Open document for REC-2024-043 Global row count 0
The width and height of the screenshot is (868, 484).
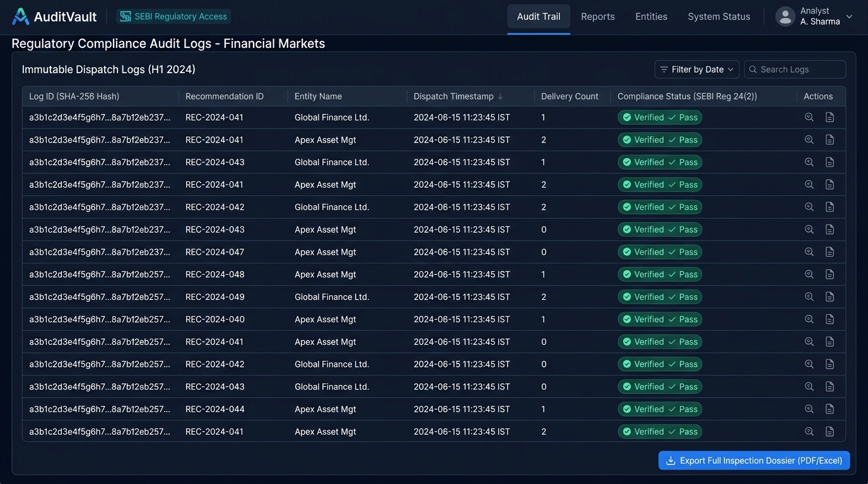point(830,386)
